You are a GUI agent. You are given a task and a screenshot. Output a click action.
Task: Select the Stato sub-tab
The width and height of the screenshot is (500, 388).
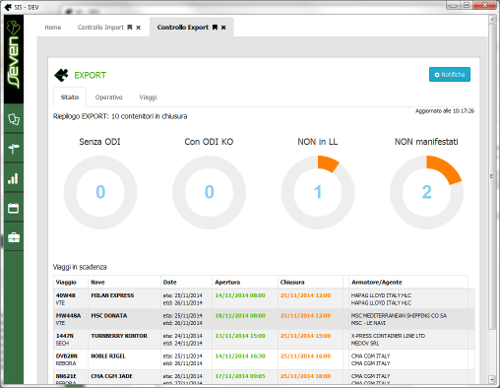pos(70,97)
